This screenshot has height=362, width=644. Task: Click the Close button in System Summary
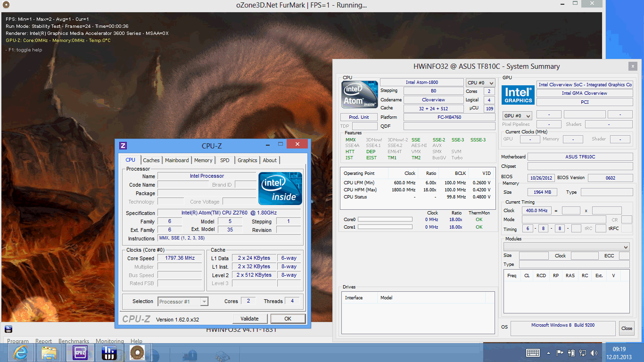tap(627, 328)
